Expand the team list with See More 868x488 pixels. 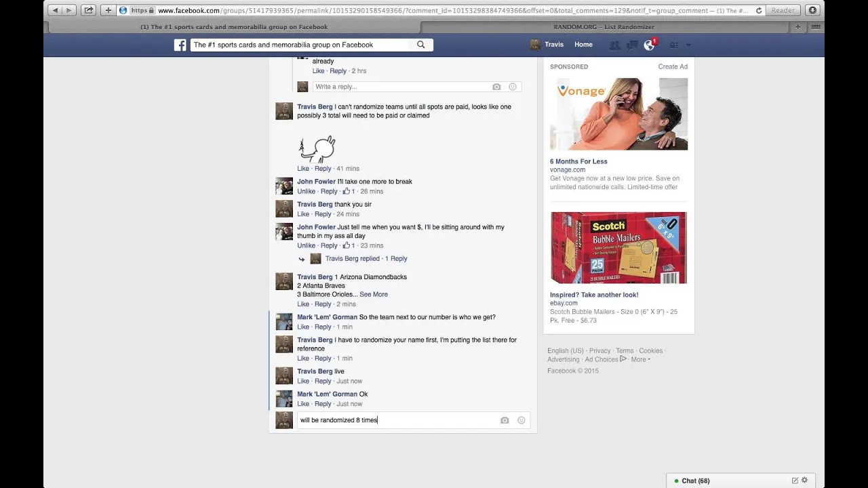[374, 295]
